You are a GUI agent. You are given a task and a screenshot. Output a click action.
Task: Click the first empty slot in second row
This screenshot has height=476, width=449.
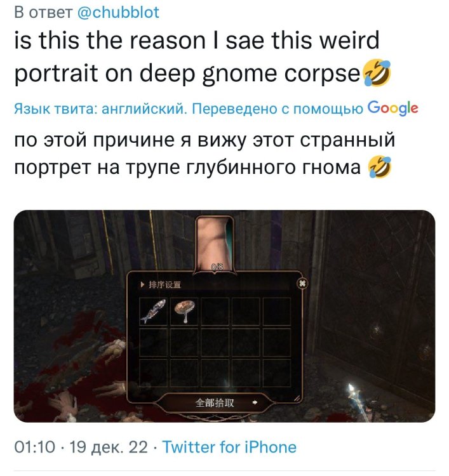coord(154,343)
